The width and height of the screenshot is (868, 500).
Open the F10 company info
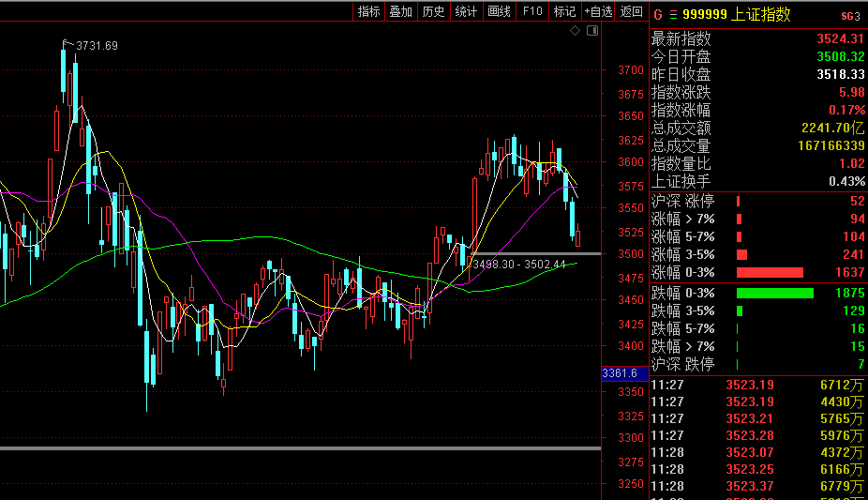point(532,11)
